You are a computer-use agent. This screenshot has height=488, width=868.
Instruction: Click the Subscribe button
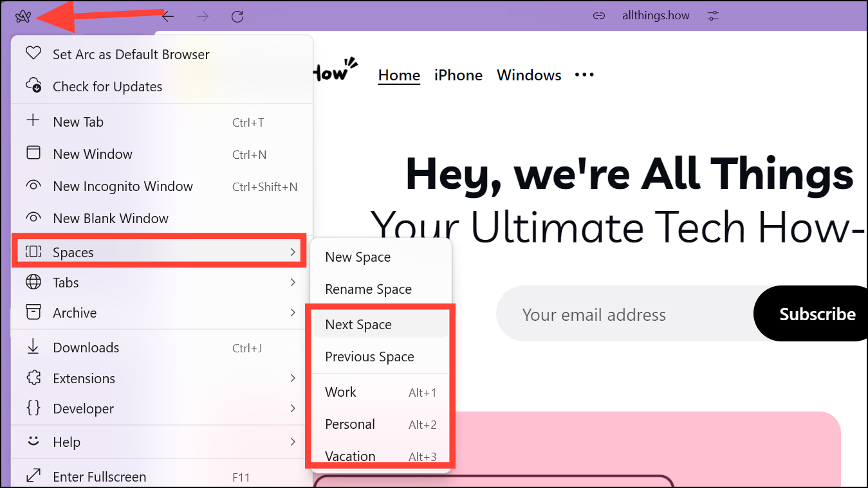tap(811, 314)
